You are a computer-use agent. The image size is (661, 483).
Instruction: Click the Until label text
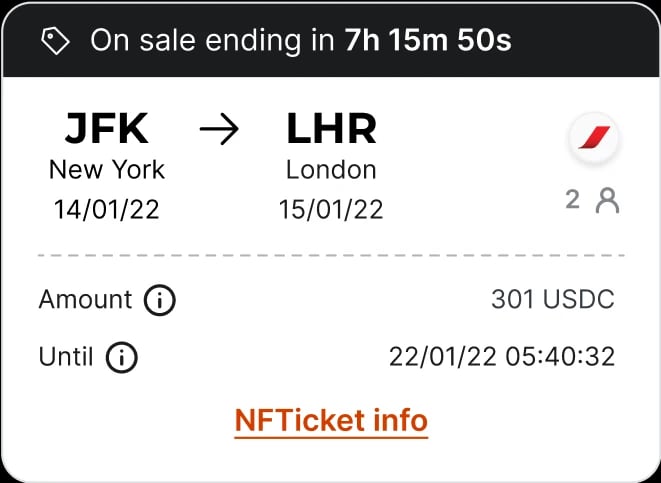coord(66,356)
